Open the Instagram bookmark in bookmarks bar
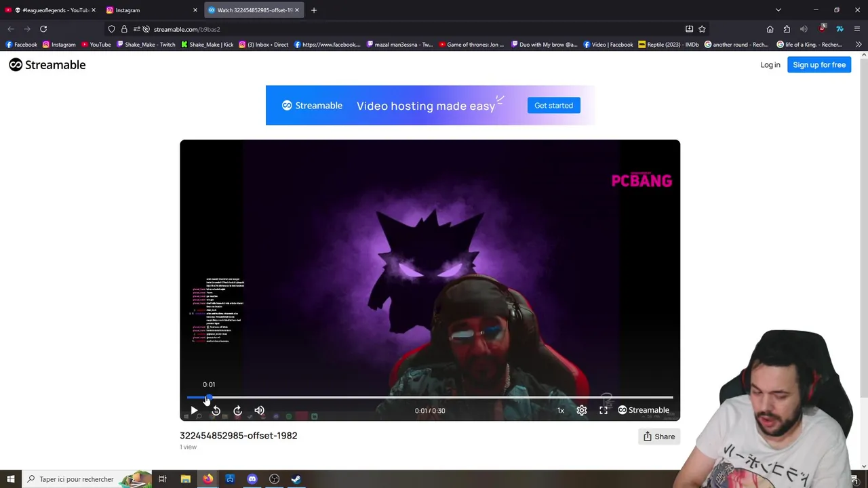This screenshot has width=868, height=488. [59, 45]
